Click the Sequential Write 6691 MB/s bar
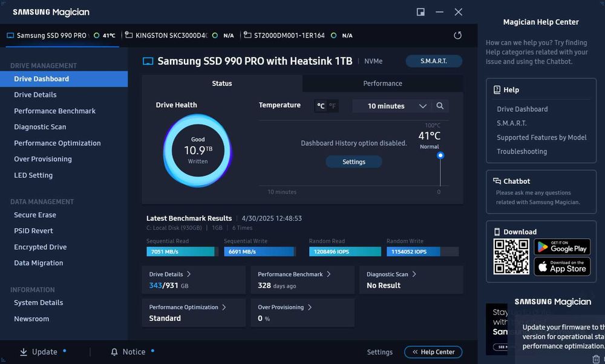The width and height of the screenshot is (605, 364). click(x=260, y=252)
